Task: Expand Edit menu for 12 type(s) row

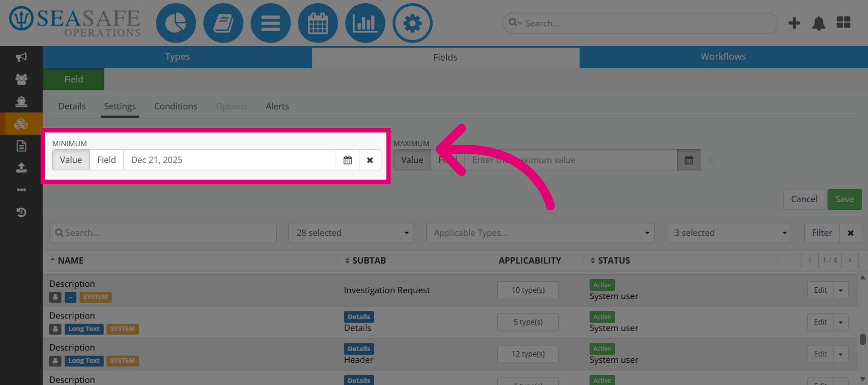Action: (840, 354)
